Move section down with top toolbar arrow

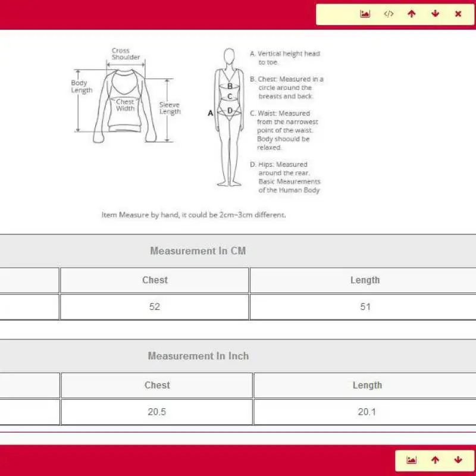click(x=436, y=14)
